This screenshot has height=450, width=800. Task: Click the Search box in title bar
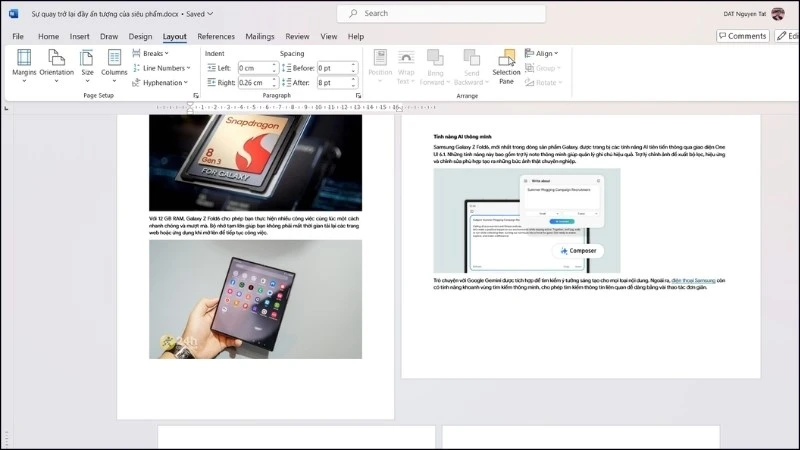[441, 13]
